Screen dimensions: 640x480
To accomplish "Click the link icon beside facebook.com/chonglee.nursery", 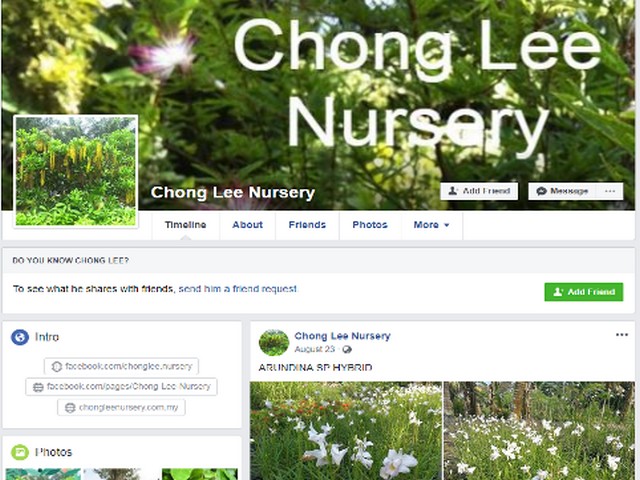I will point(56,367).
